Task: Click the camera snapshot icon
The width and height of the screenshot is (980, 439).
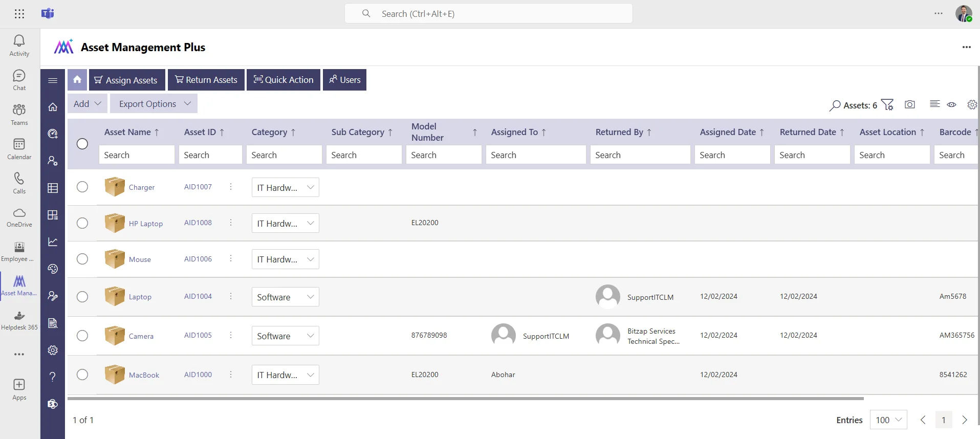Action: tap(910, 104)
